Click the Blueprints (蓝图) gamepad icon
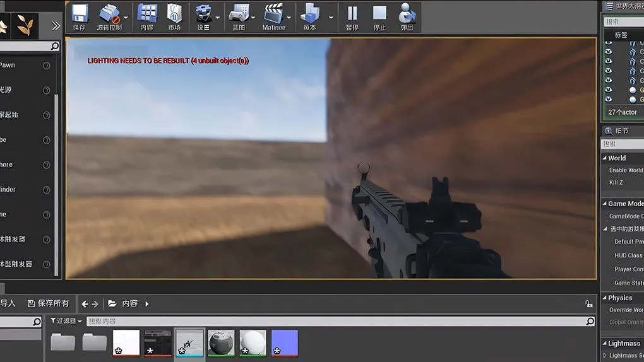The height and width of the screenshot is (362, 644). pos(239,13)
